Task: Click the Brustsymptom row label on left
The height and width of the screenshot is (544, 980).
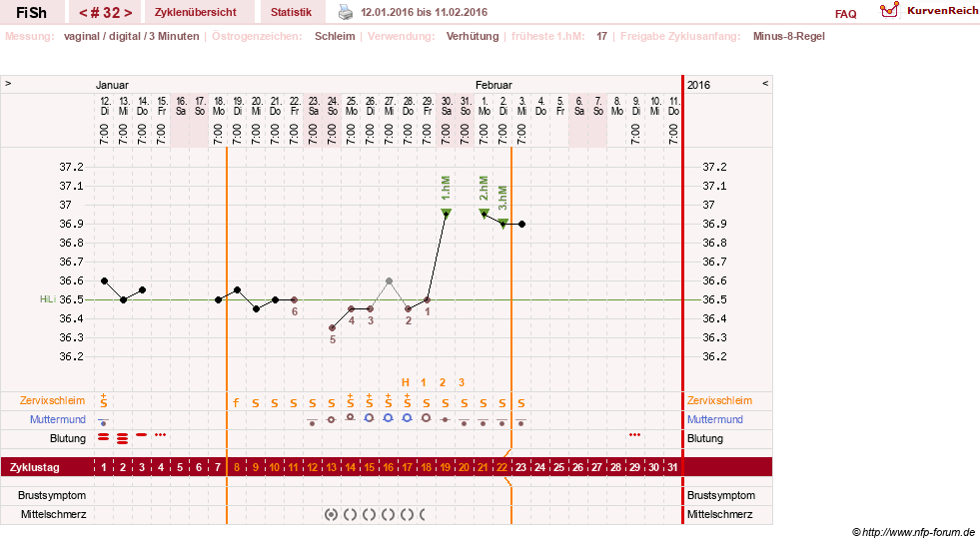Action: click(x=52, y=495)
